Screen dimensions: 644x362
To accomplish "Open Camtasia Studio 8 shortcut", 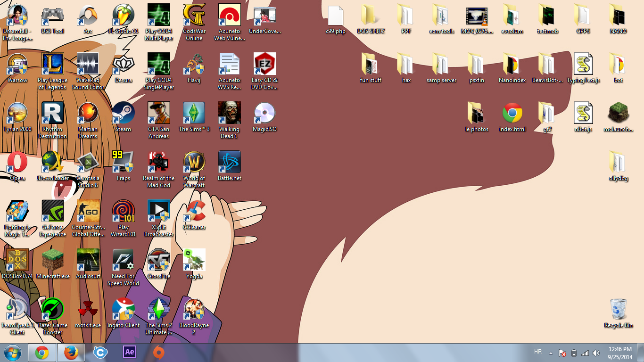I will coord(88,170).
